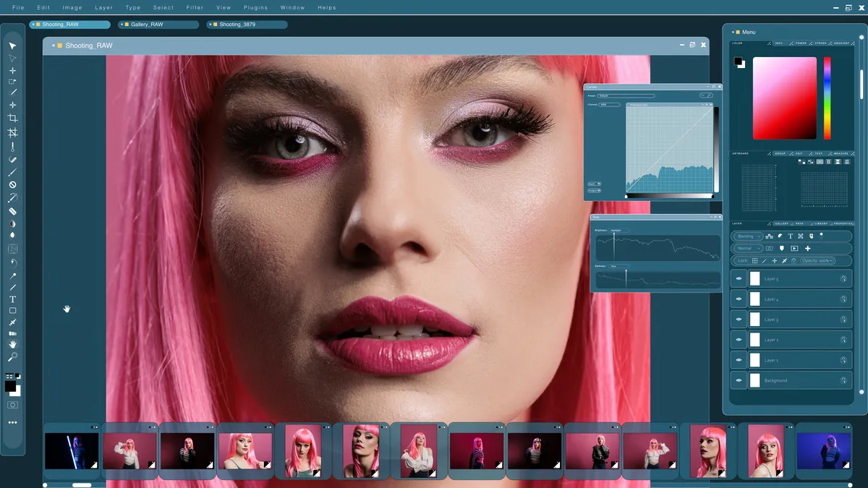Open the three-dots more tools icon
868x488 pixels.
[x=12, y=422]
